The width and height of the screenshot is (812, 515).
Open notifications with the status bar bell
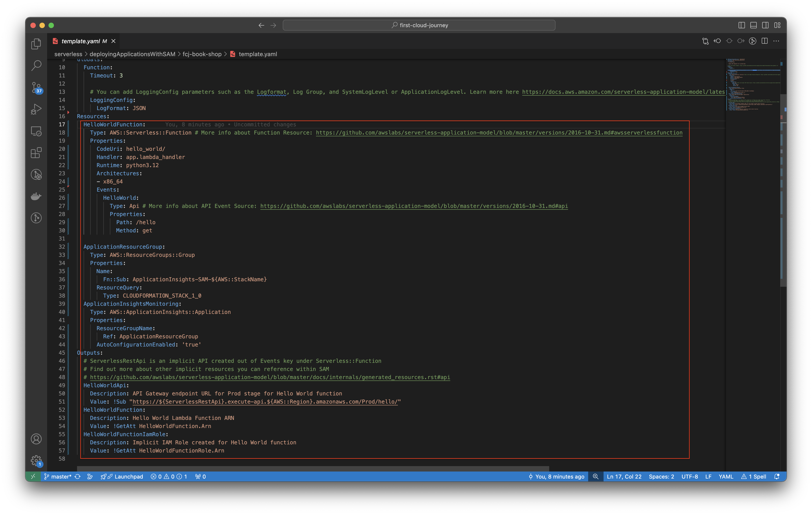[x=777, y=476]
